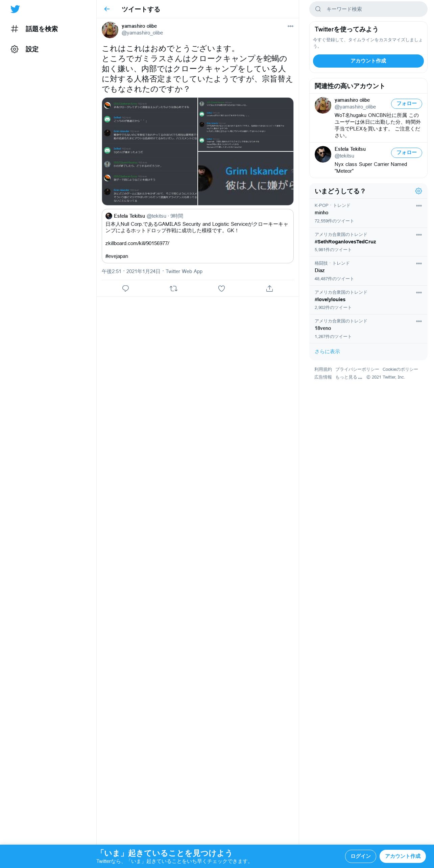Screen dimensions: 434x868
Task: Open the more options menu on the yamashiro olibe tweet
Action: coord(290,26)
